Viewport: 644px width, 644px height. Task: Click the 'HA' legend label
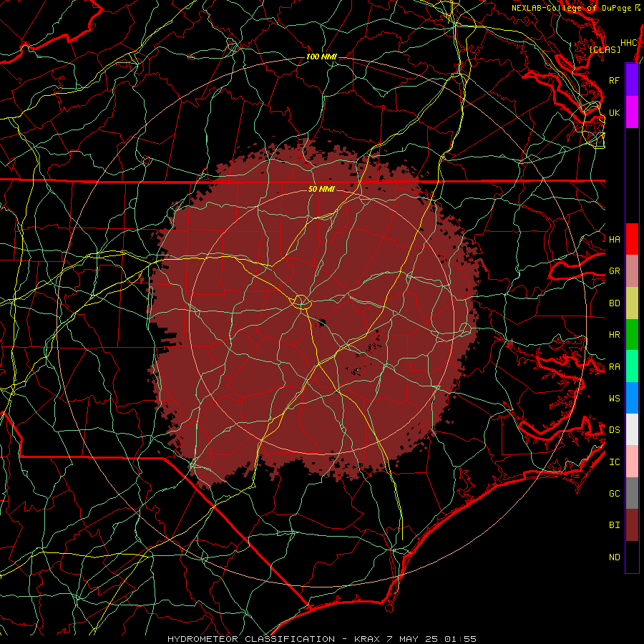pyautogui.click(x=615, y=239)
